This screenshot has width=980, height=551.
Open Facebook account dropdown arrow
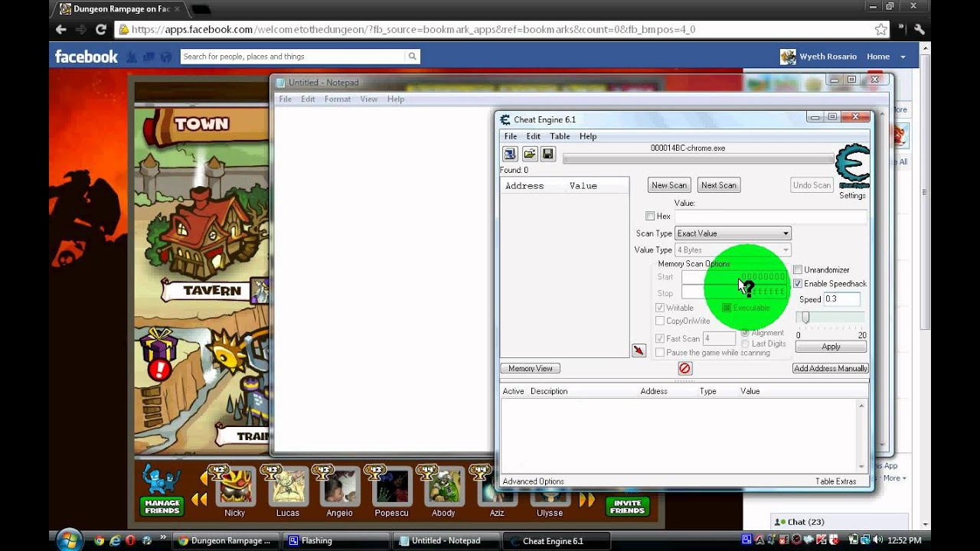(903, 57)
